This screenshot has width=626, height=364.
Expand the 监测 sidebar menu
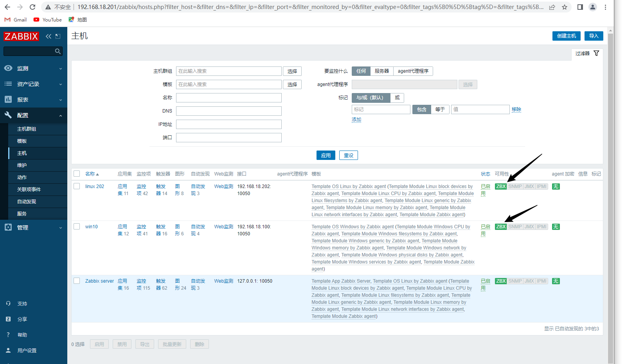[33, 68]
